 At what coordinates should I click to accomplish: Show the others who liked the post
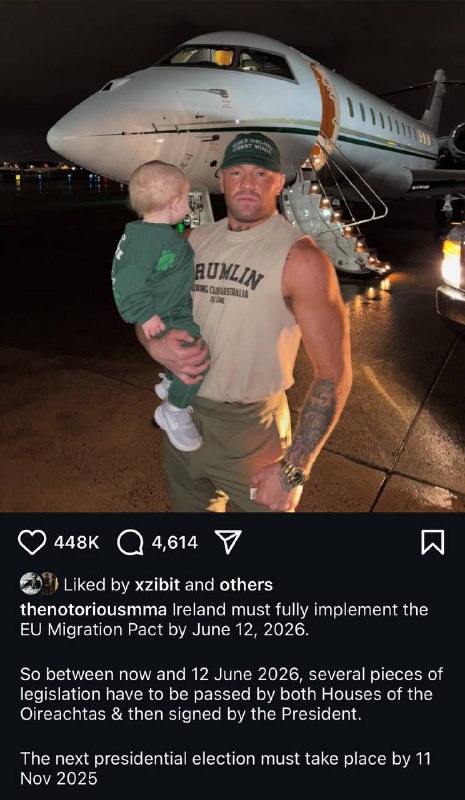pyautogui.click(x=246, y=585)
